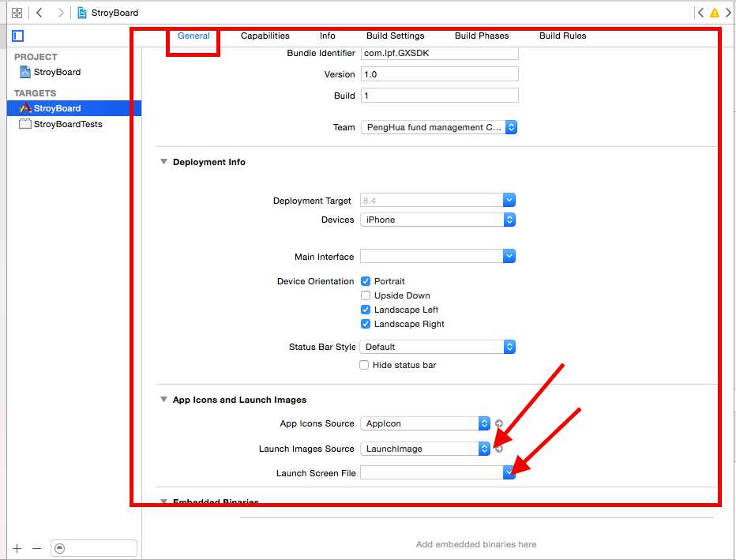Image resolution: width=736 pixels, height=560 pixels.
Task: Click the arrow icon beside Launch Images Source
Action: [499, 449]
